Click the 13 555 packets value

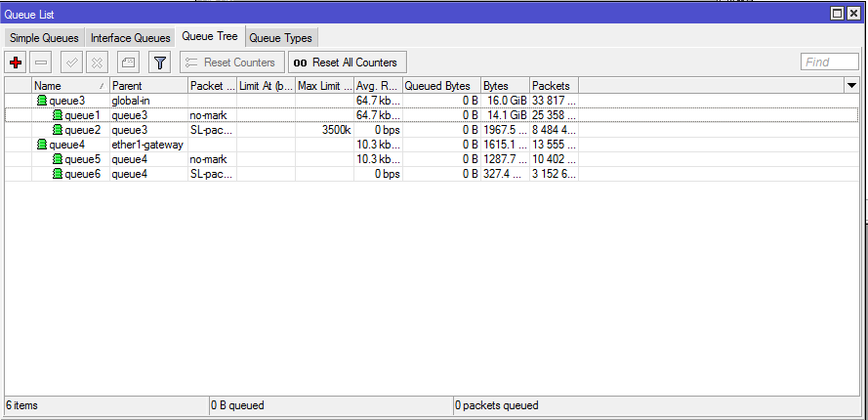pyautogui.click(x=555, y=146)
